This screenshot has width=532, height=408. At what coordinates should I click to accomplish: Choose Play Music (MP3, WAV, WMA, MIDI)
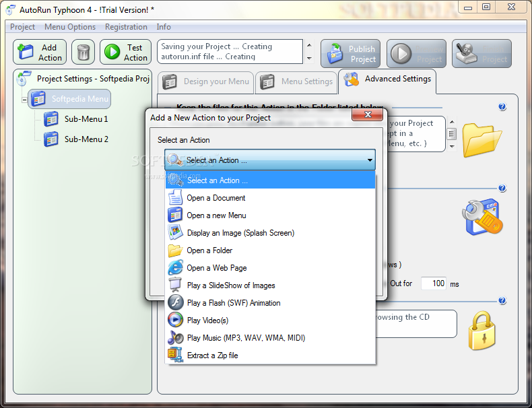pos(271,338)
